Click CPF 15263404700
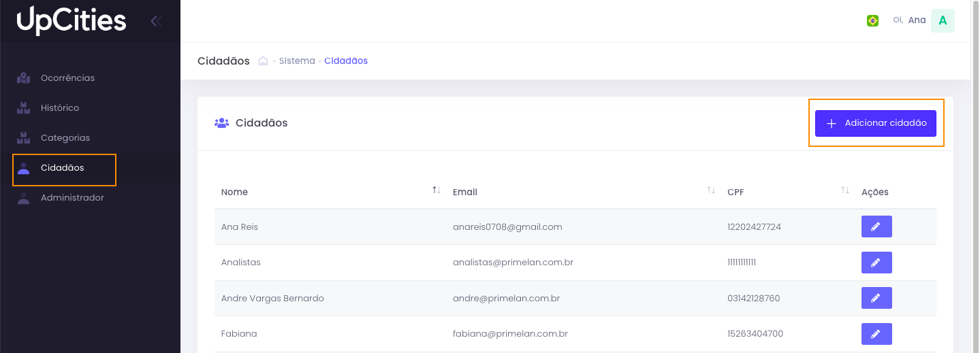The width and height of the screenshot is (980, 353). pyautogui.click(x=755, y=334)
